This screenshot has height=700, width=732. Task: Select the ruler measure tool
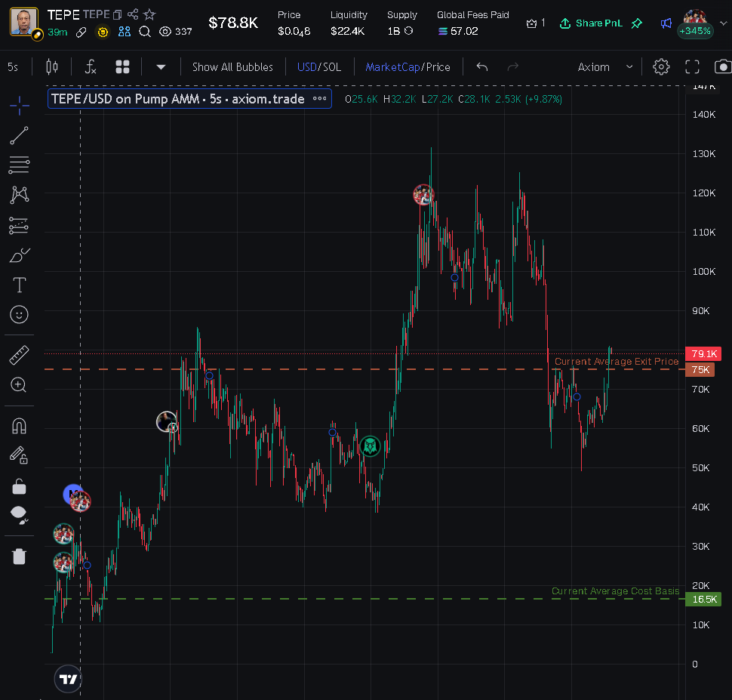pos(19,355)
